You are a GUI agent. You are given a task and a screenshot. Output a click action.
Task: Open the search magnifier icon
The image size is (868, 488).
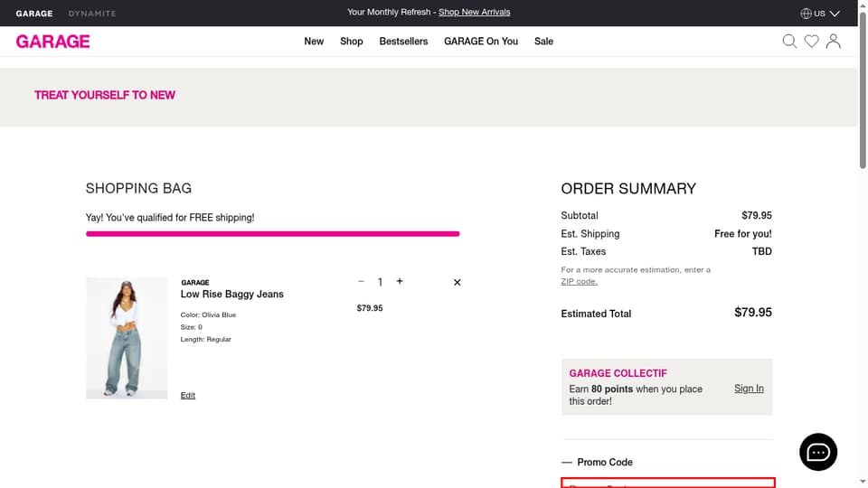(x=789, y=42)
